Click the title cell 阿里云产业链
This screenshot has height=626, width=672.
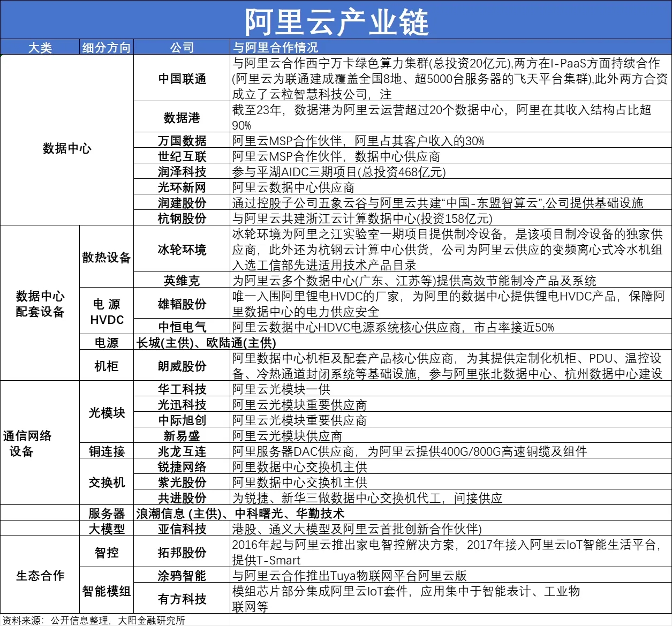point(336,20)
